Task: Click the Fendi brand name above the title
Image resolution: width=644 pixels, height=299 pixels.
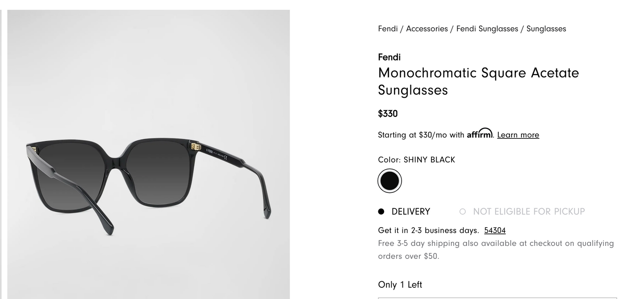Action: pos(389,57)
